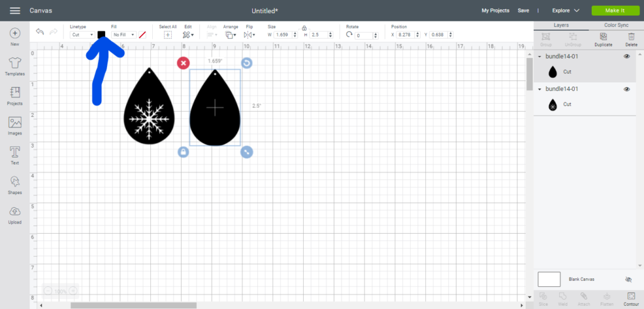This screenshot has height=309, width=644.
Task: Hide the first bundle14-01 layer
Action: point(626,57)
